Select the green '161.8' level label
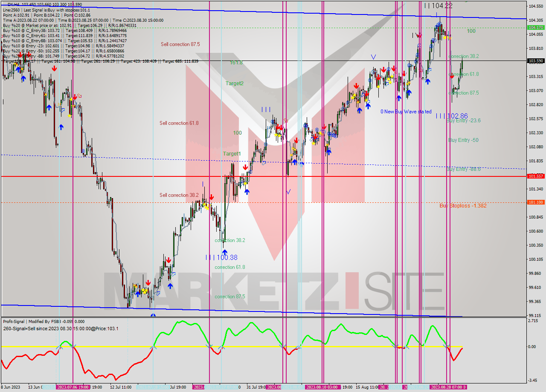The width and height of the screenshot is (546, 392). coord(236,63)
